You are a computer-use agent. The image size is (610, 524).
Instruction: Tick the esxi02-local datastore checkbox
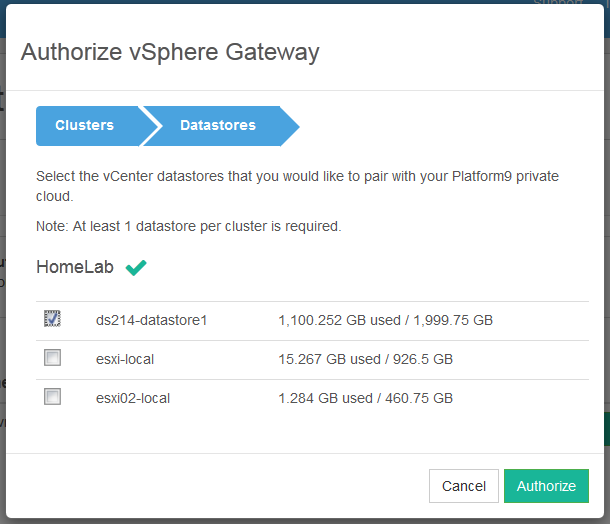pyautogui.click(x=53, y=397)
